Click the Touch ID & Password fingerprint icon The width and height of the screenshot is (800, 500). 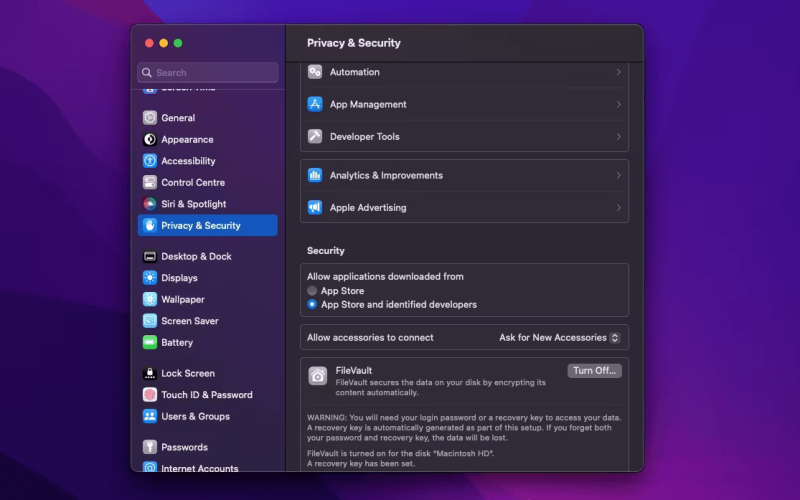[149, 394]
